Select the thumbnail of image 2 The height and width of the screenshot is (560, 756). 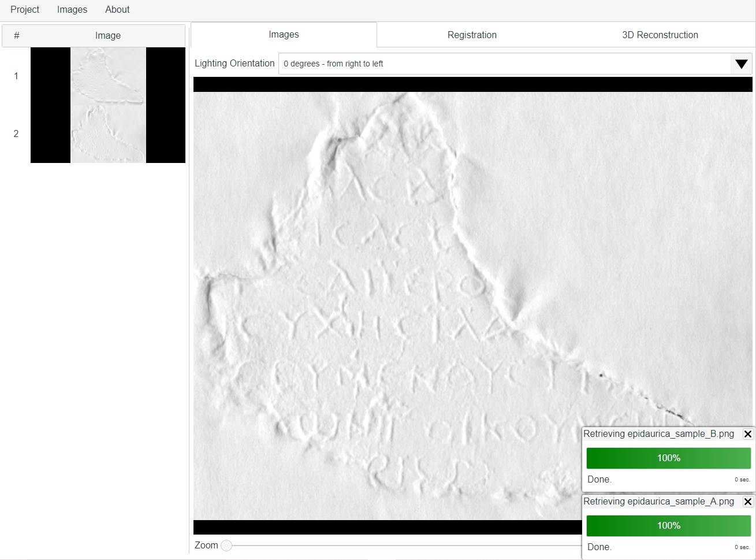108,134
